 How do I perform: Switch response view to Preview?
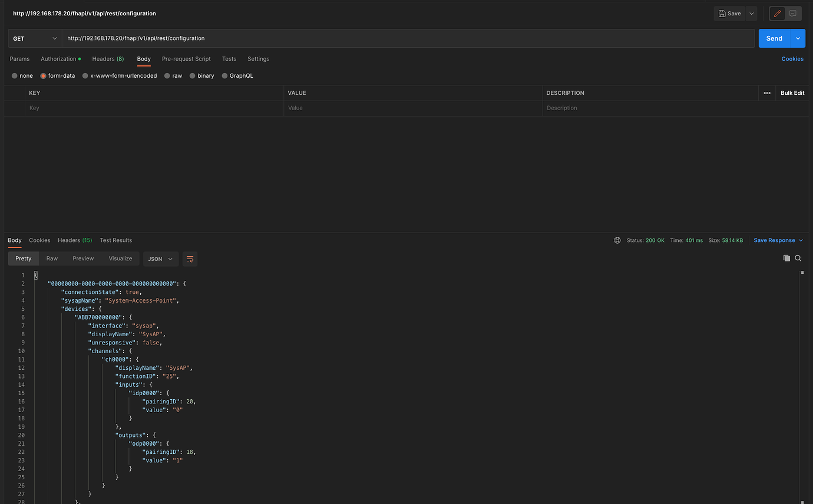[82, 258]
